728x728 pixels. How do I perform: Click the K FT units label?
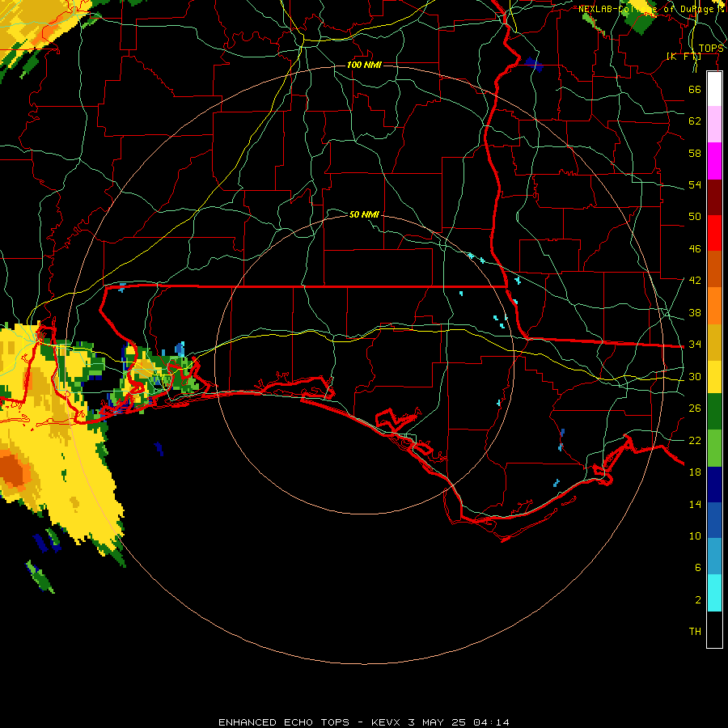click(x=684, y=57)
